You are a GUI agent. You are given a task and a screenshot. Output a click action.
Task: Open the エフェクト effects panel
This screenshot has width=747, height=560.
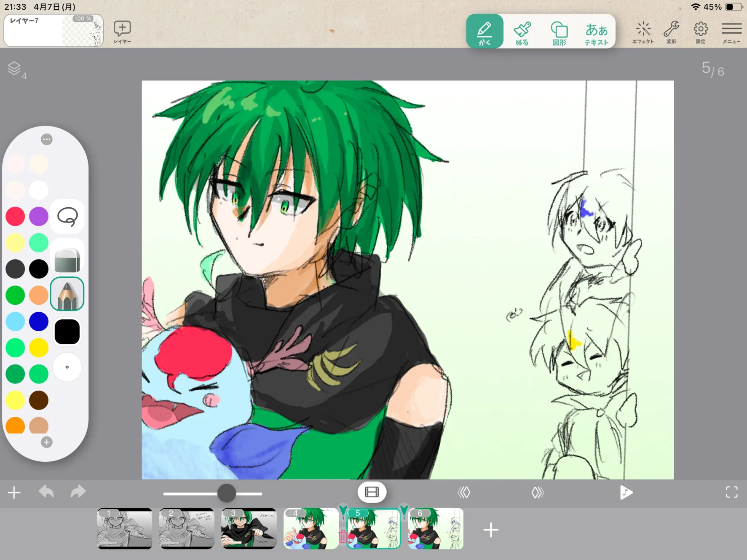643,32
